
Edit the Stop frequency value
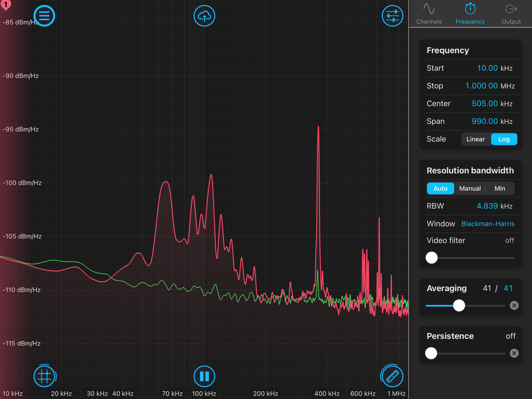pyautogui.click(x=481, y=86)
